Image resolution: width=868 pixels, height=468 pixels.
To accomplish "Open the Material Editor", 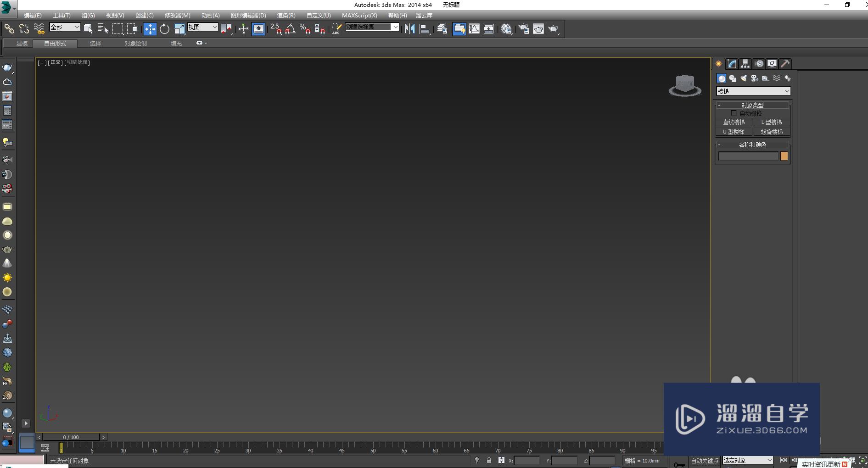I will click(506, 29).
